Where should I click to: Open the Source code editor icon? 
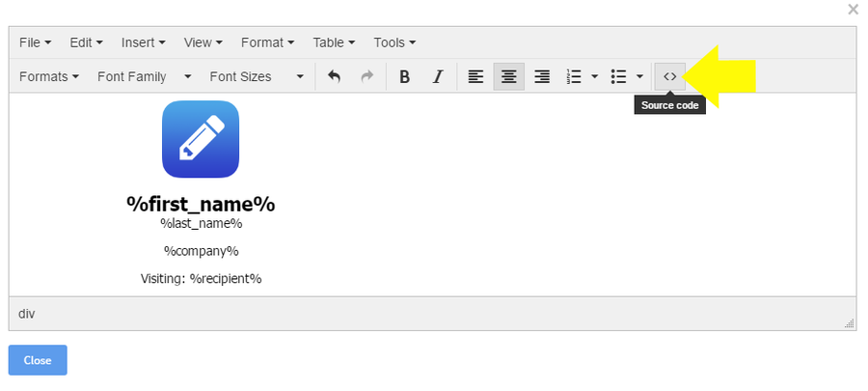669,76
